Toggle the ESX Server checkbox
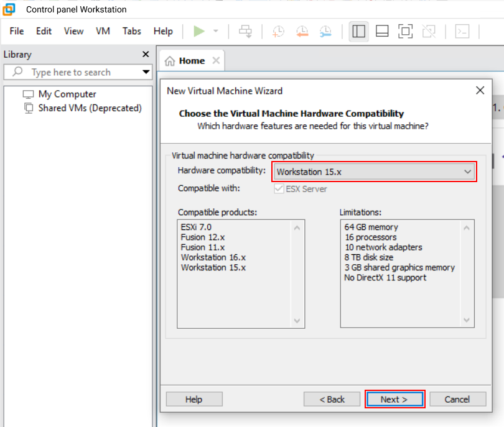This screenshot has height=427, width=504. [x=278, y=188]
